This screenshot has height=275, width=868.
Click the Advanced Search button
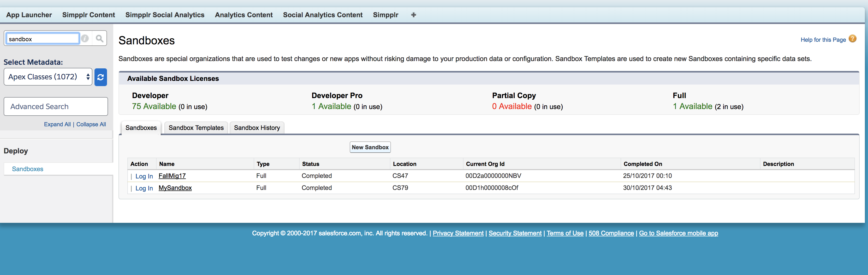pos(56,106)
